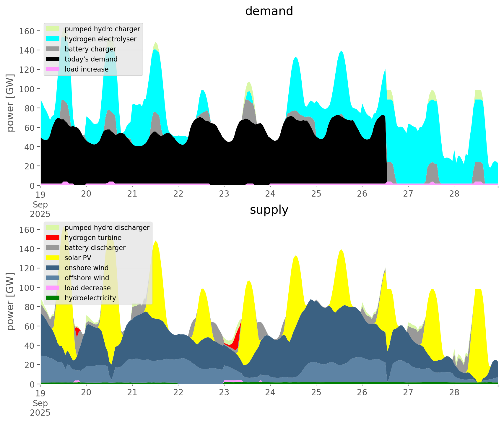Select the yellow solar PV legend swatch
This screenshot has width=504, height=423.
(x=53, y=258)
